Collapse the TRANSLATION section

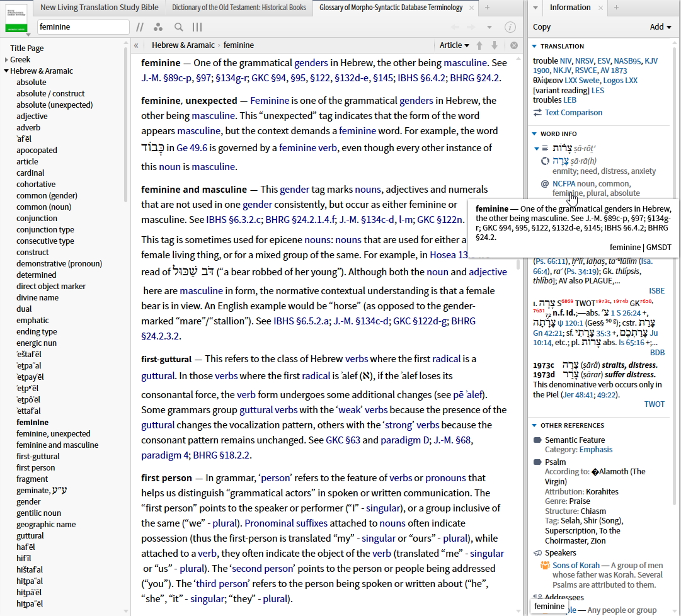click(534, 46)
